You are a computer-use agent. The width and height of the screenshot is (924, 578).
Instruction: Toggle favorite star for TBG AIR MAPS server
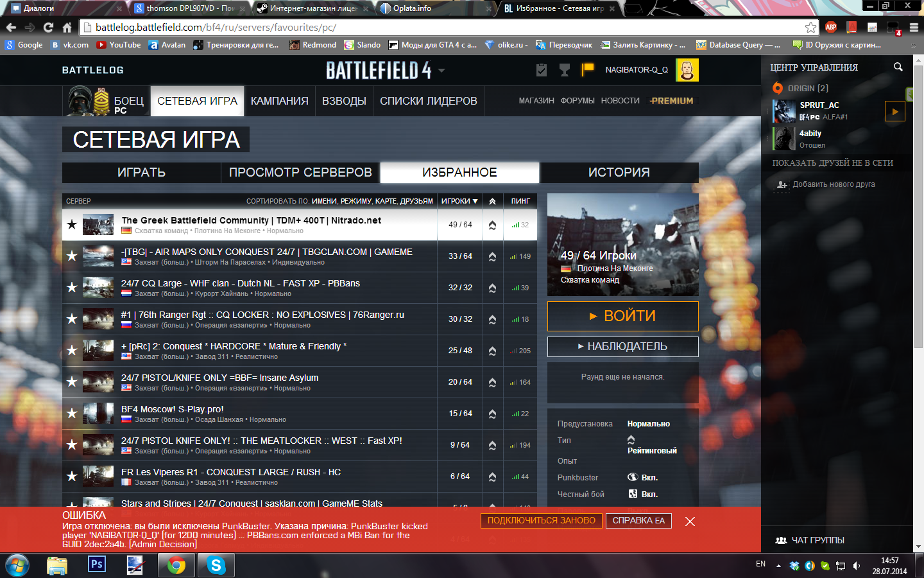click(x=72, y=256)
